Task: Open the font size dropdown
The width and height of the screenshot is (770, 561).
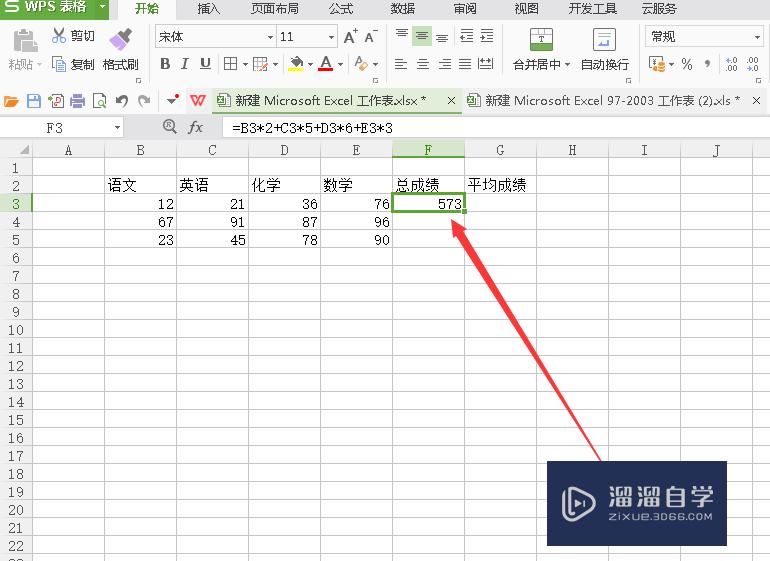Action: pos(331,37)
